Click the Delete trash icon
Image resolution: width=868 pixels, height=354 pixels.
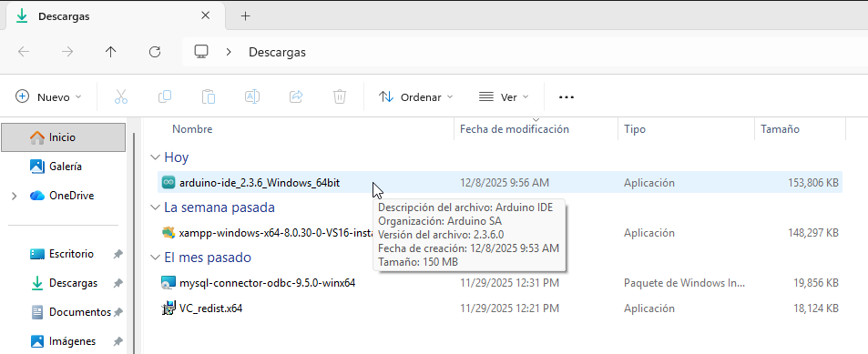click(x=340, y=96)
